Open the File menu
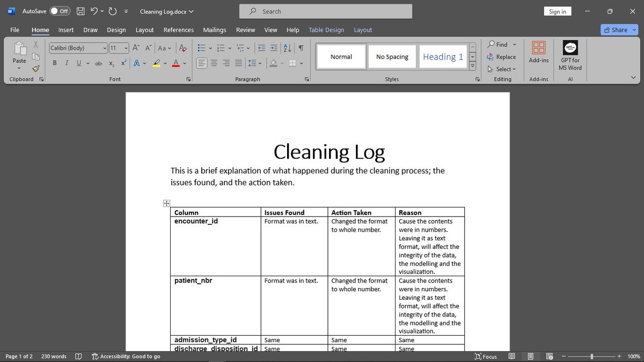The image size is (644, 362). tap(14, 30)
